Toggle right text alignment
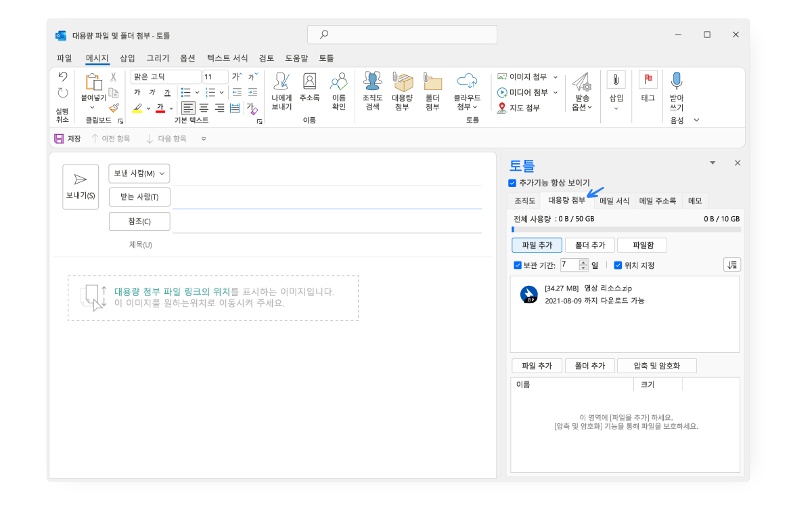Image resolution: width=812 pixels, height=508 pixels. 219,108
